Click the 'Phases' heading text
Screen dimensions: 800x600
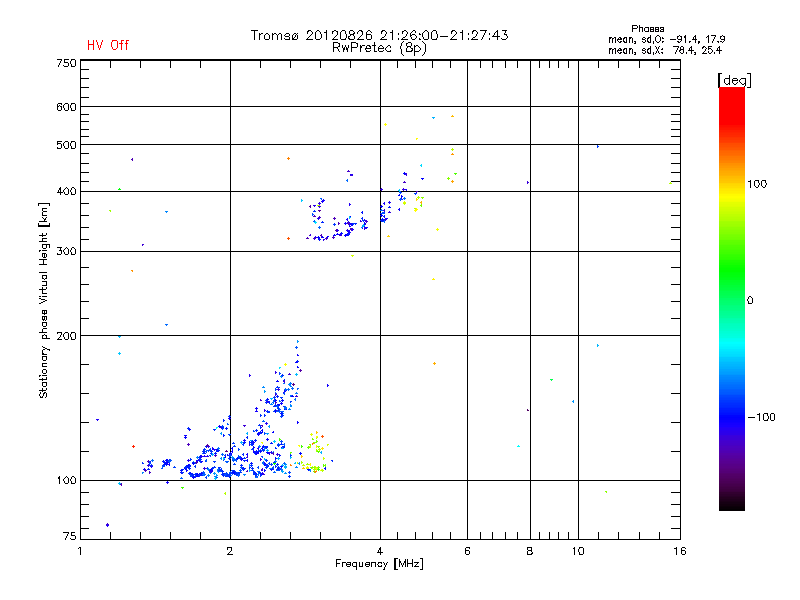(647, 29)
